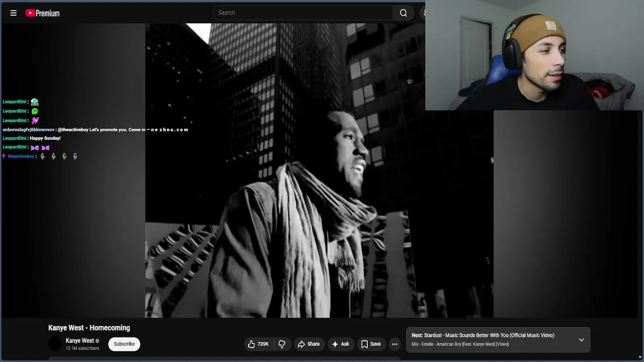Click the unbornslagfvj6bknwovov chat username
This screenshot has height=362, width=644.
tap(28, 130)
